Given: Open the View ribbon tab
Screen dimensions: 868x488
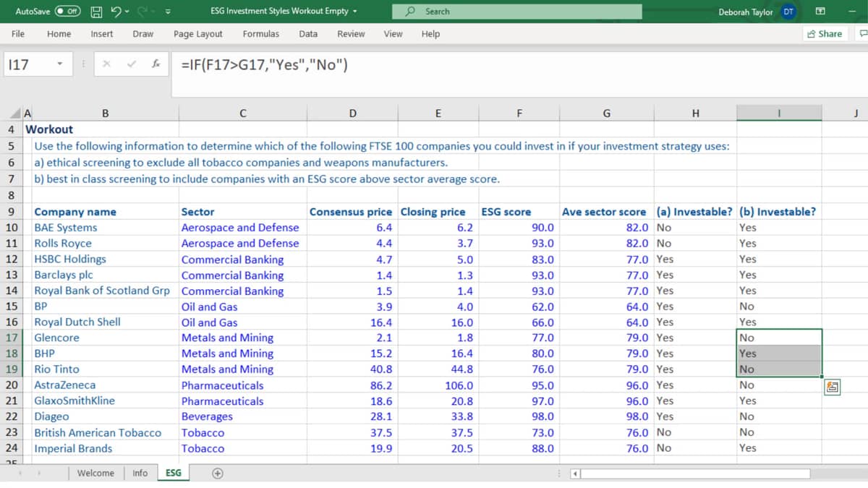Looking at the screenshot, I should (x=393, y=34).
